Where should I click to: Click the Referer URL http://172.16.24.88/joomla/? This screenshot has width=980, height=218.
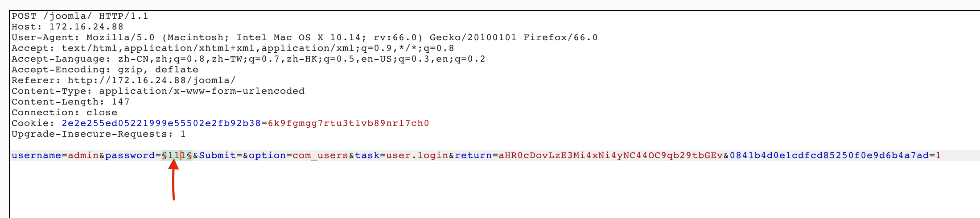tap(151, 80)
